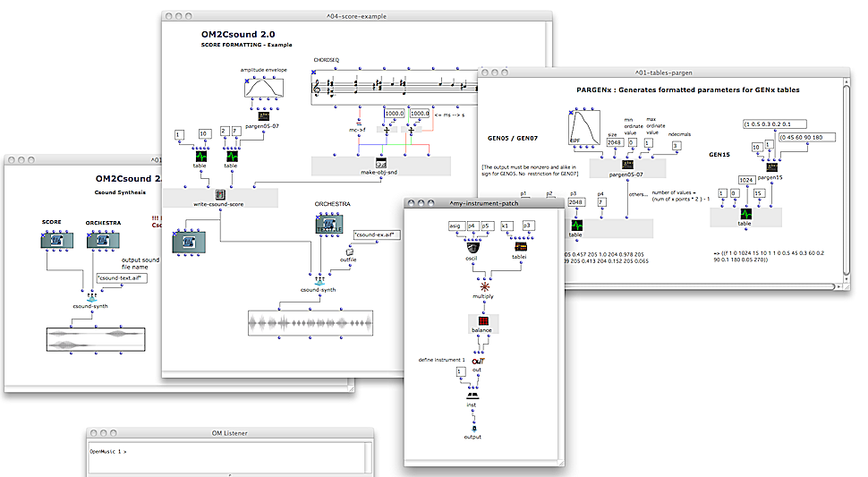Select the inst box icon
The image size is (868, 477).
472,394
